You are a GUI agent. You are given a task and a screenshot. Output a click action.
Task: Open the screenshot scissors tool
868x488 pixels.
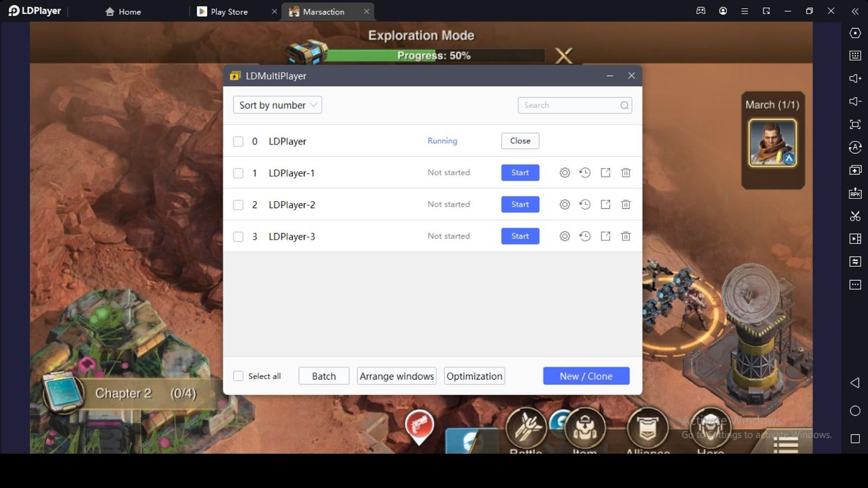click(x=855, y=216)
